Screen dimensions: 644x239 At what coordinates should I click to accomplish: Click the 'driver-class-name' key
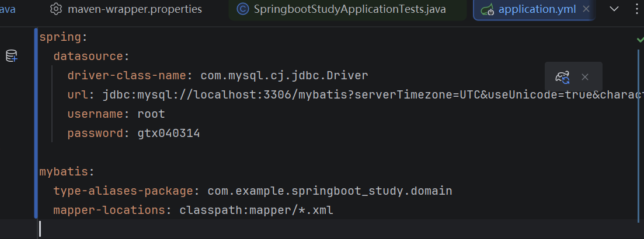click(x=127, y=76)
